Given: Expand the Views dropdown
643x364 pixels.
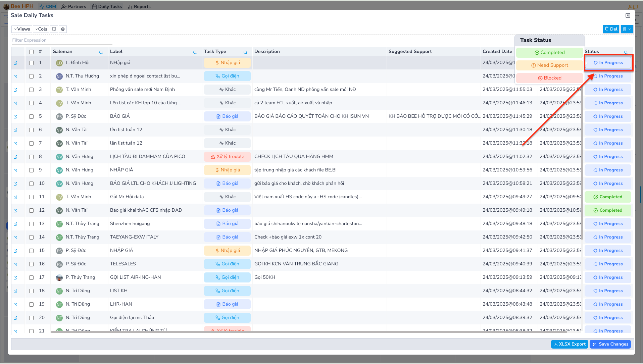Looking at the screenshot, I should (x=22, y=29).
